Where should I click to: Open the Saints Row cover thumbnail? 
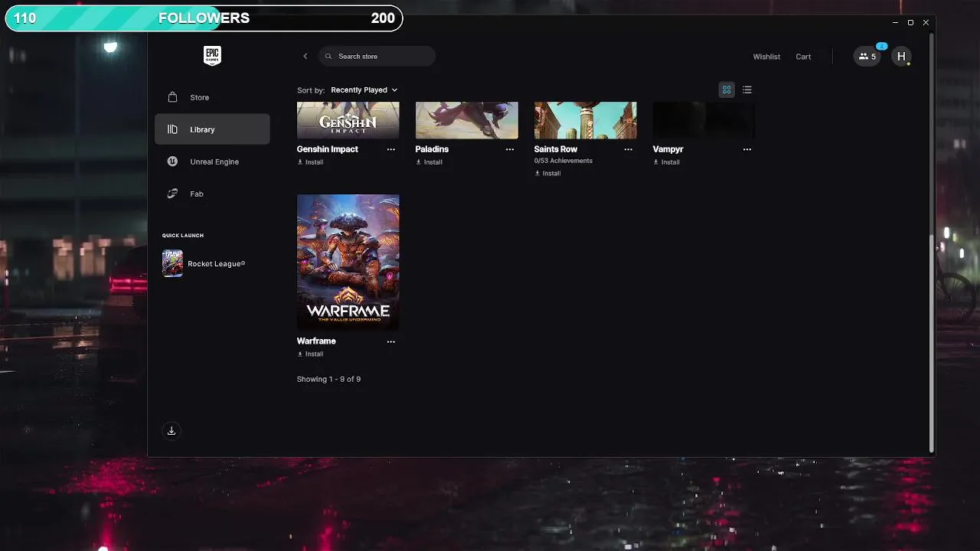[585, 120]
